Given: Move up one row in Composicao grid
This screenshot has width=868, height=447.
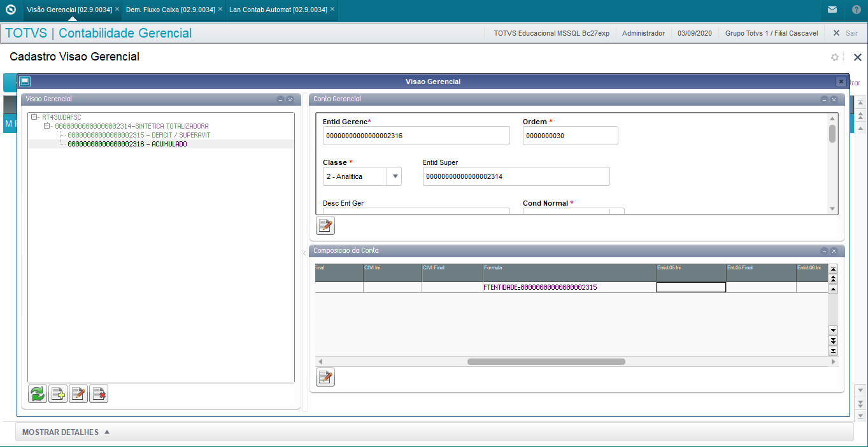Looking at the screenshot, I should coord(832,289).
